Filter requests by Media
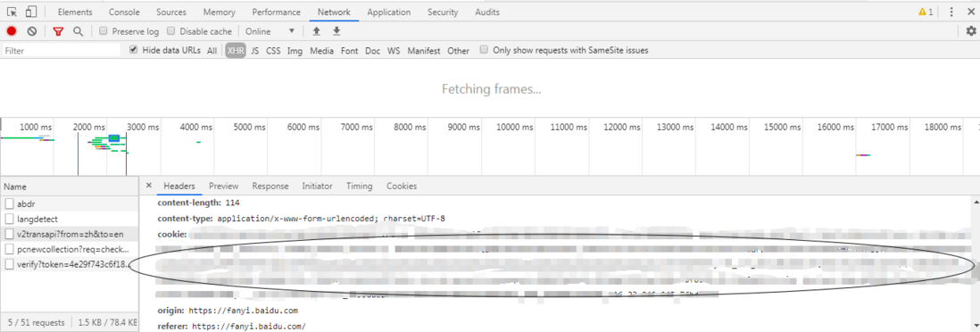Image resolution: width=980 pixels, height=332 pixels. pos(322,51)
